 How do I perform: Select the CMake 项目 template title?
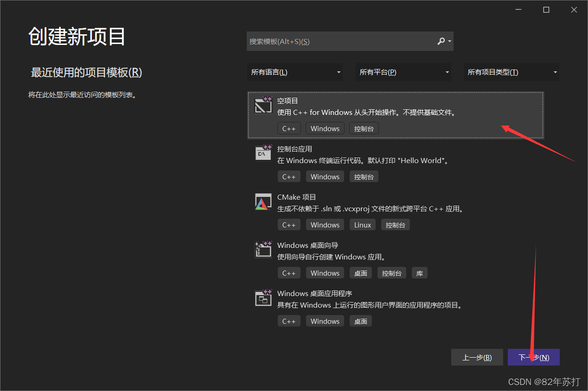[x=296, y=197]
